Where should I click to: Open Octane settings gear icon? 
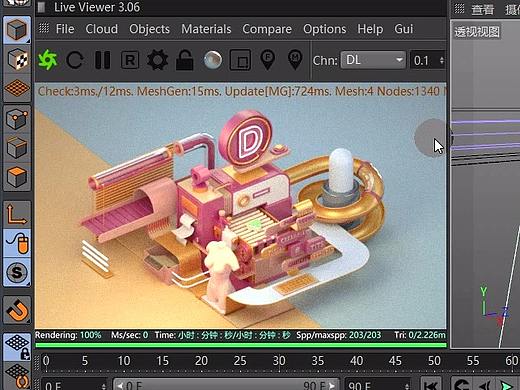[x=157, y=60]
